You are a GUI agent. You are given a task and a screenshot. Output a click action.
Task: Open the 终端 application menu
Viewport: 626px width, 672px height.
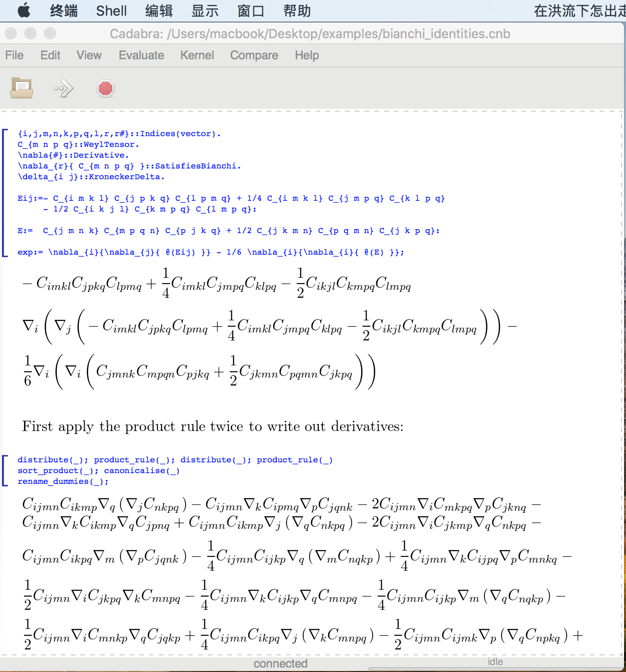pos(64,11)
